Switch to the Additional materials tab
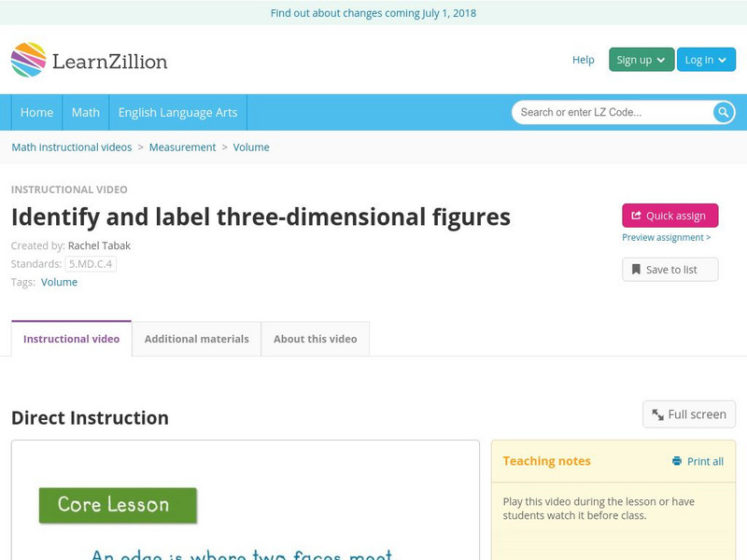 (198, 339)
